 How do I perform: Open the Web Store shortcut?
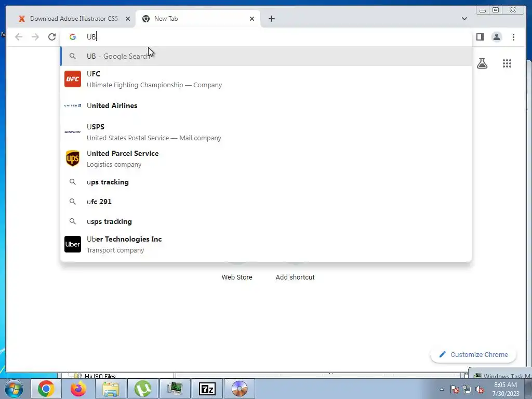(x=237, y=277)
